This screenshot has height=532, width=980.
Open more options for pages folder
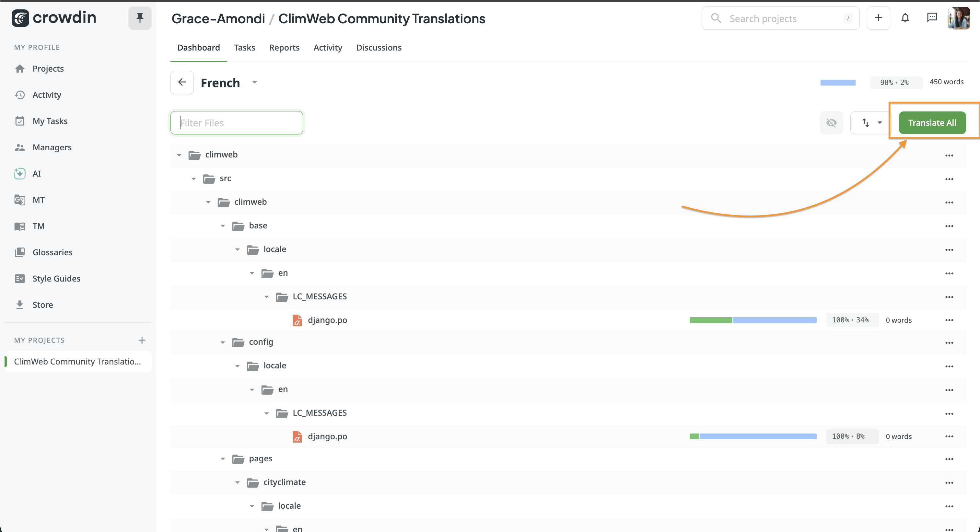click(949, 459)
